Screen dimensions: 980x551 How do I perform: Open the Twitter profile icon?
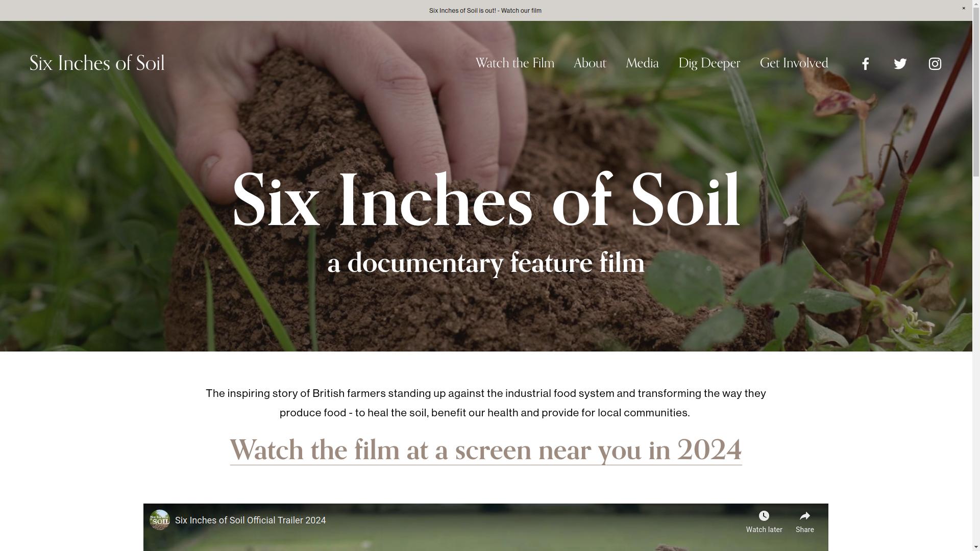click(900, 63)
